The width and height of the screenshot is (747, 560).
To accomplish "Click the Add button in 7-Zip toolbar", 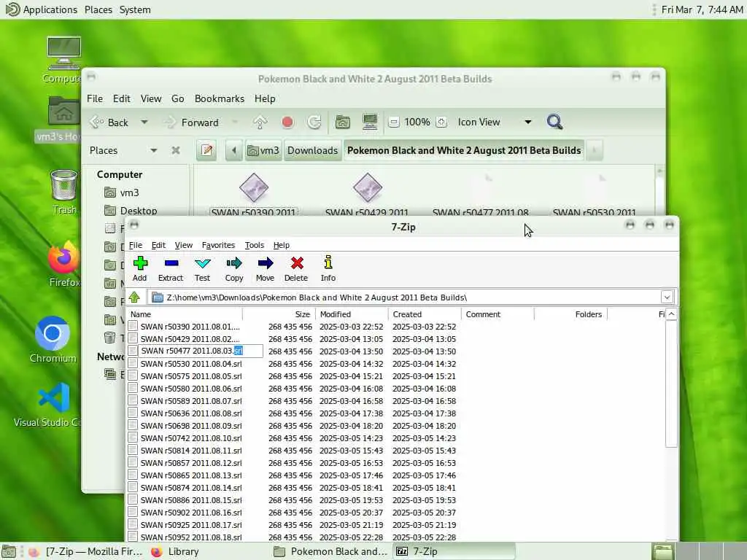I will coord(140,268).
